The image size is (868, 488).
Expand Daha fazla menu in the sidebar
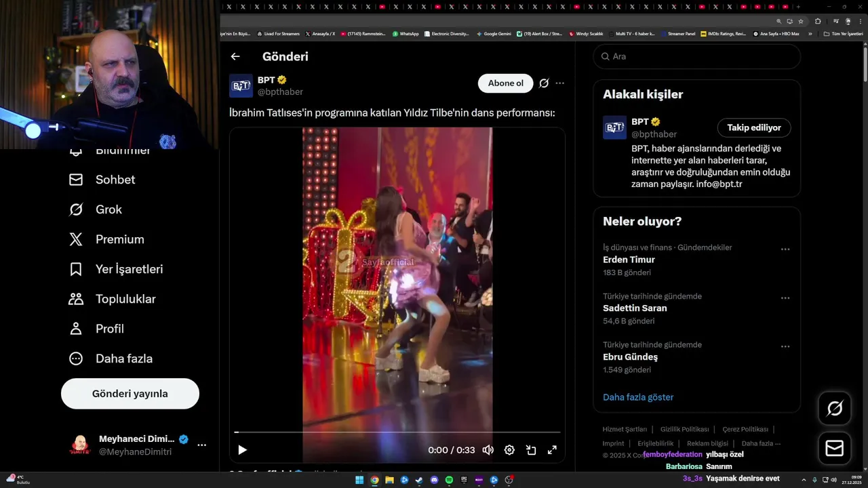tap(111, 359)
